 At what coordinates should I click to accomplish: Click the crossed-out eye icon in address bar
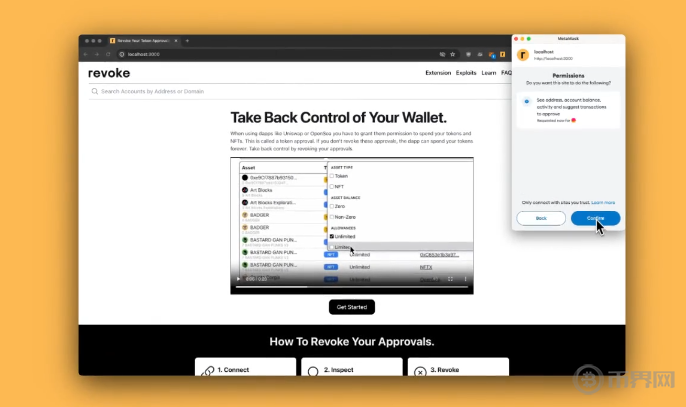coord(442,54)
